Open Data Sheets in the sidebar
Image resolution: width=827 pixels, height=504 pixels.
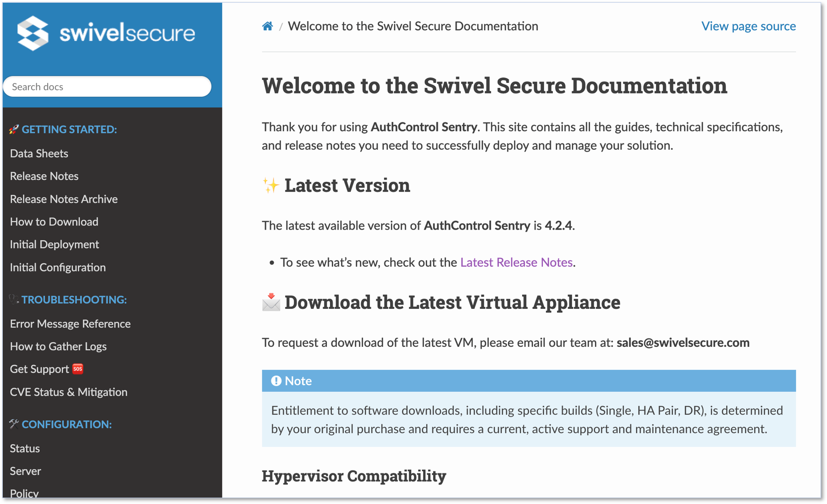point(39,153)
